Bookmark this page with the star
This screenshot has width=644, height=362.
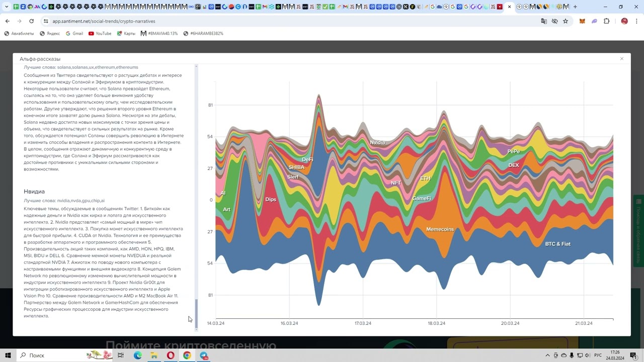[566, 21]
